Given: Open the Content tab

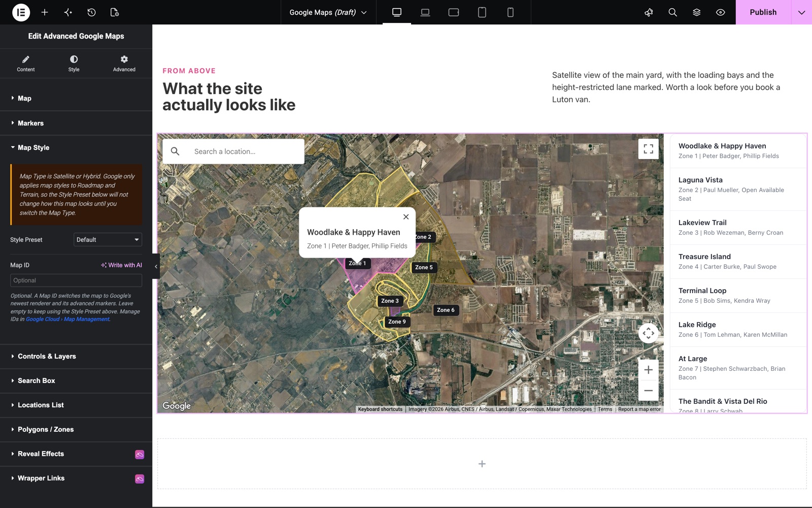Looking at the screenshot, I should [x=26, y=63].
